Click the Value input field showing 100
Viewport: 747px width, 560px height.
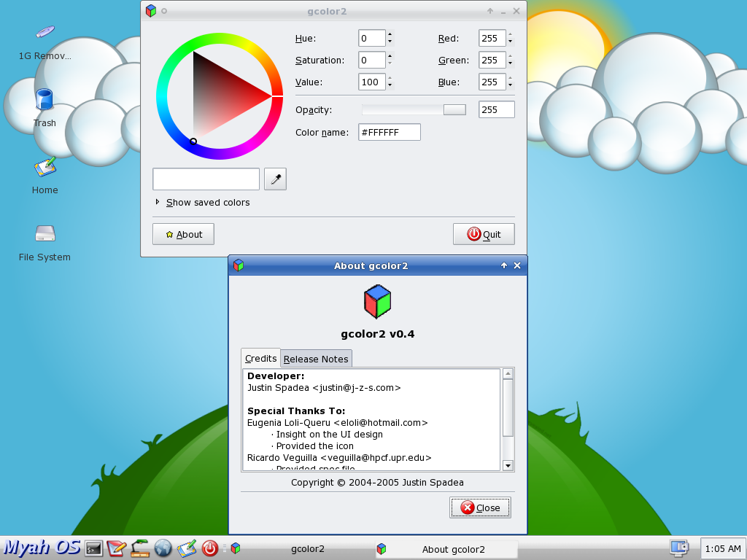(x=372, y=82)
